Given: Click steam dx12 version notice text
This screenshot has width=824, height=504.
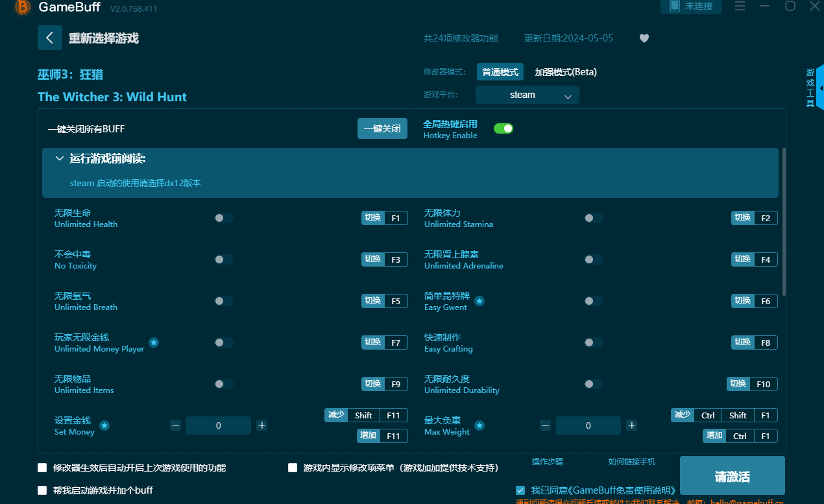Looking at the screenshot, I should pos(136,184).
